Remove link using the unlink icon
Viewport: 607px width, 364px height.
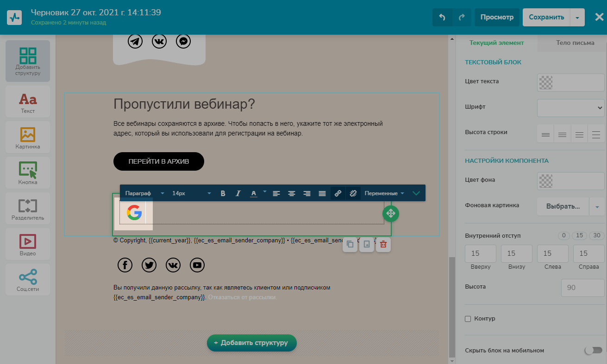point(353,193)
